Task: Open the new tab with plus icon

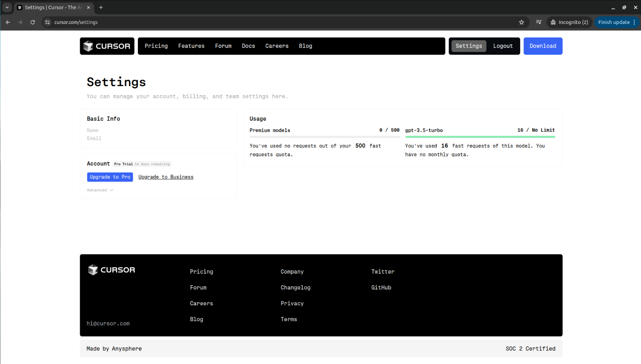Action: point(101,7)
